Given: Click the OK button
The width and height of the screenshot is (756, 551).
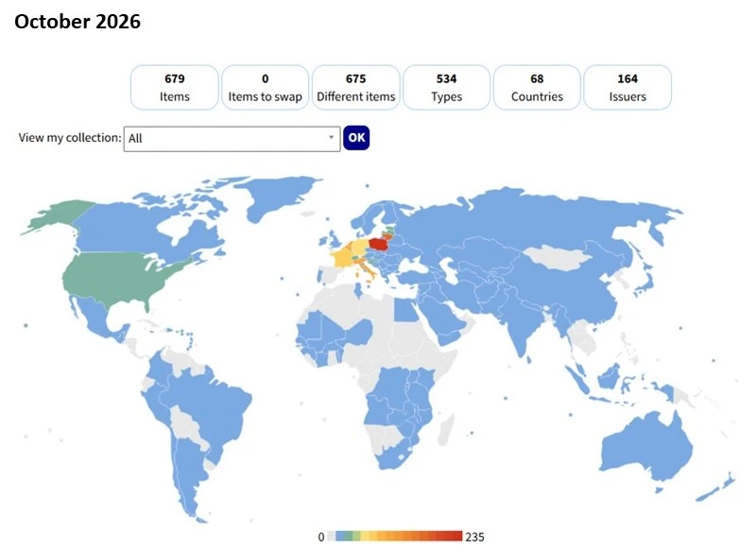Looking at the screenshot, I should point(356,138).
